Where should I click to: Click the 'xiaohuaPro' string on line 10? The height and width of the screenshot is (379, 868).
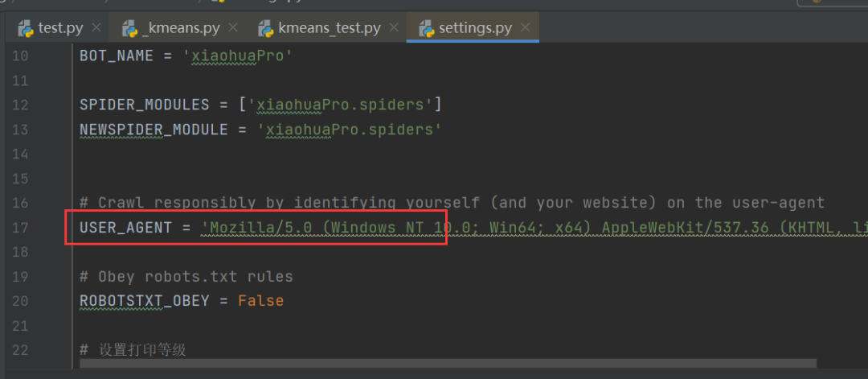pos(237,56)
